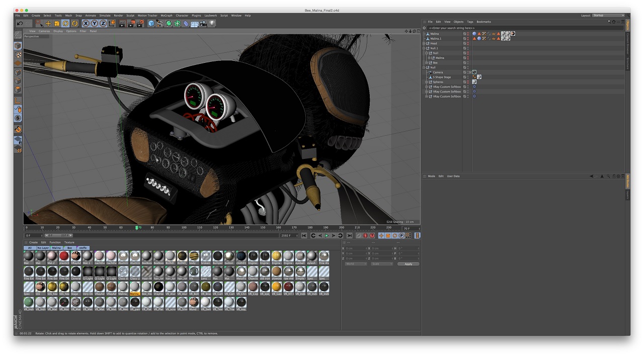Open the Edit Render Settings icon

(139, 23)
